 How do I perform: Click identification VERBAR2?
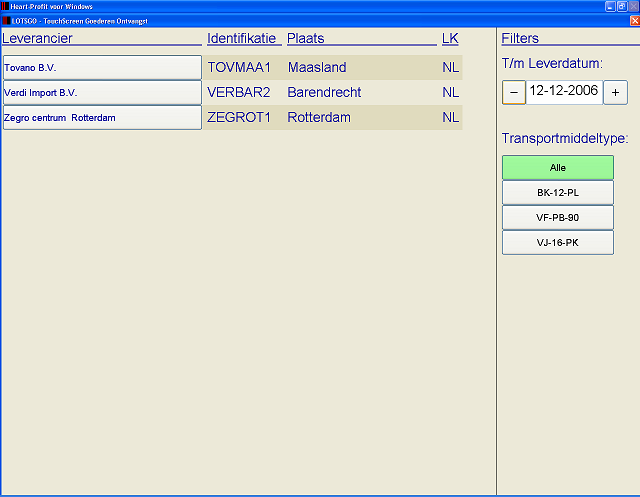[239, 92]
